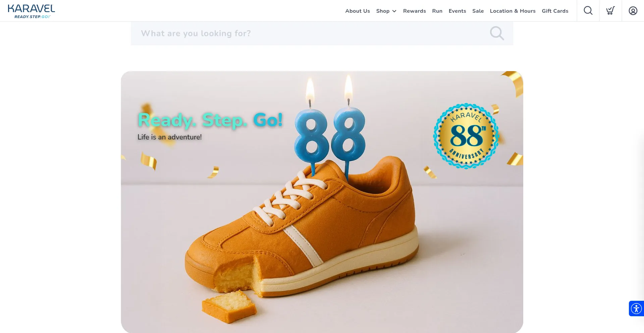Browse the Sale section

pyautogui.click(x=478, y=11)
